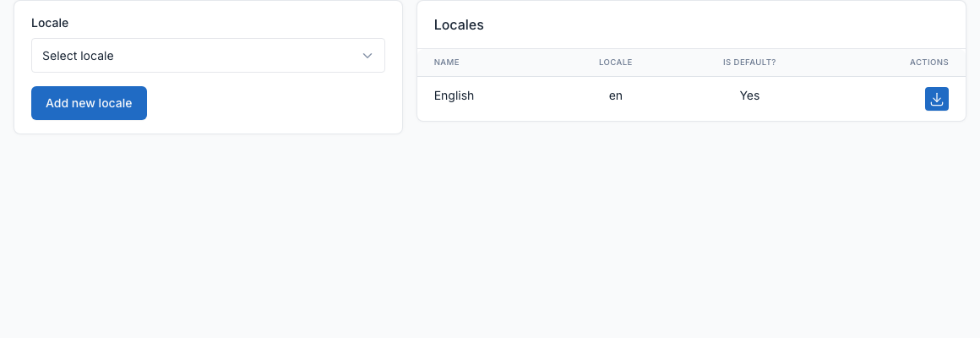Click the Locale field label
This screenshot has width=980, height=338.
click(x=49, y=23)
